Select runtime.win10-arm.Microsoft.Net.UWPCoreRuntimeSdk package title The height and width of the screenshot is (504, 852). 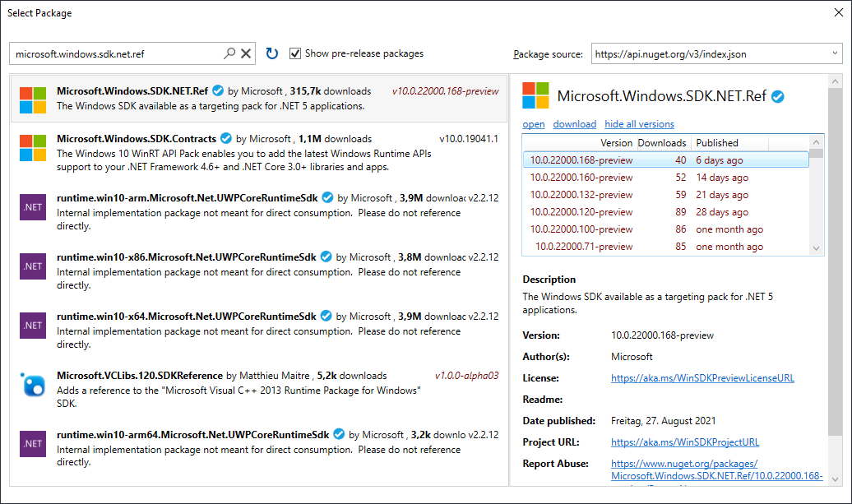[x=188, y=197]
